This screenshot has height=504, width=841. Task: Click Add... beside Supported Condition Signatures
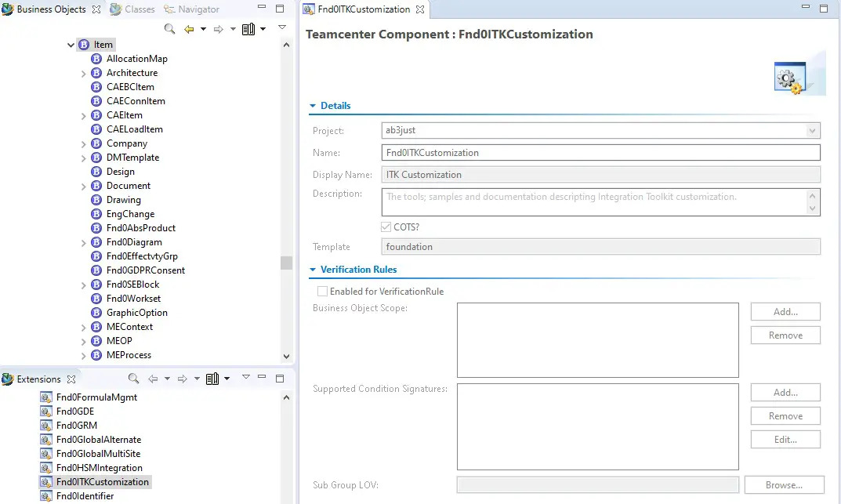click(785, 393)
